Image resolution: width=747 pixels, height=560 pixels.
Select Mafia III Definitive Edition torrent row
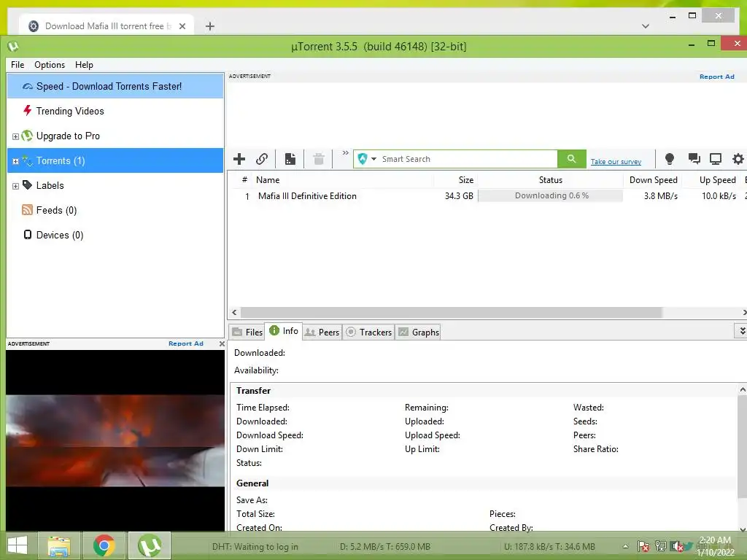click(x=487, y=195)
